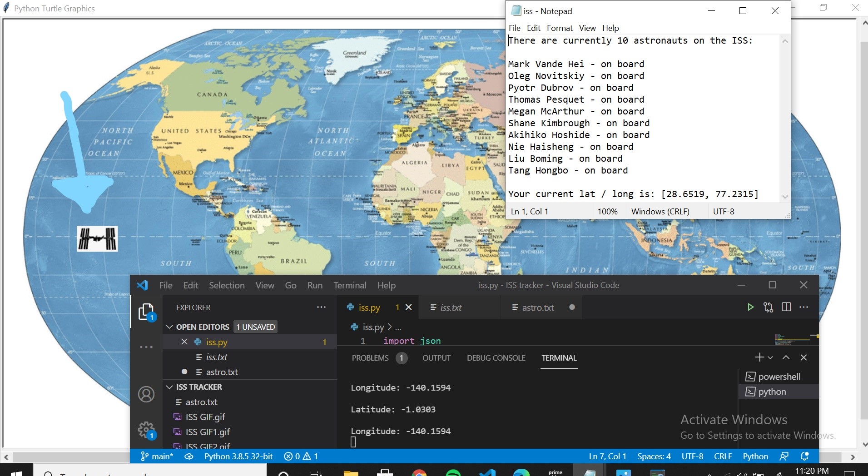
Task: Open iss.txt in Open Editors list
Action: coord(250,357)
